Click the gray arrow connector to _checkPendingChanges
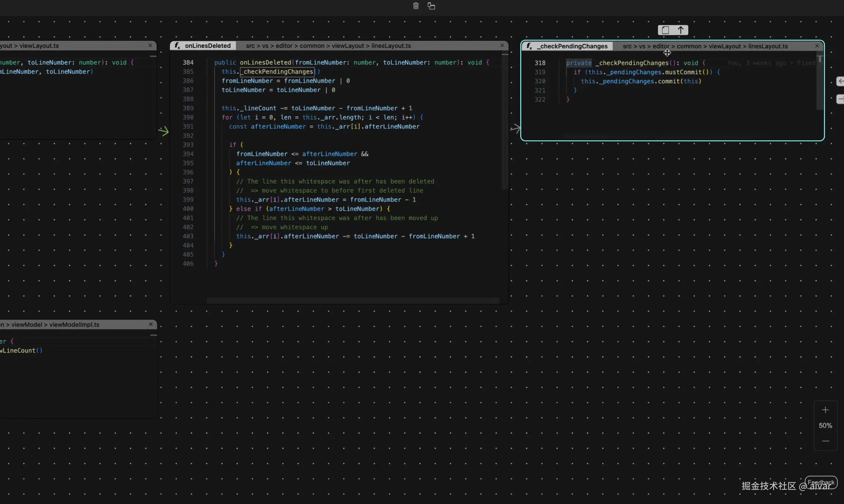 (515, 128)
